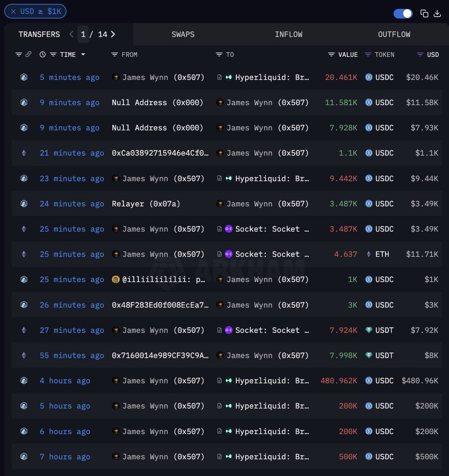449x476 pixels.
Task: Click USDT token icon in $7.92K row
Action: coord(368,330)
